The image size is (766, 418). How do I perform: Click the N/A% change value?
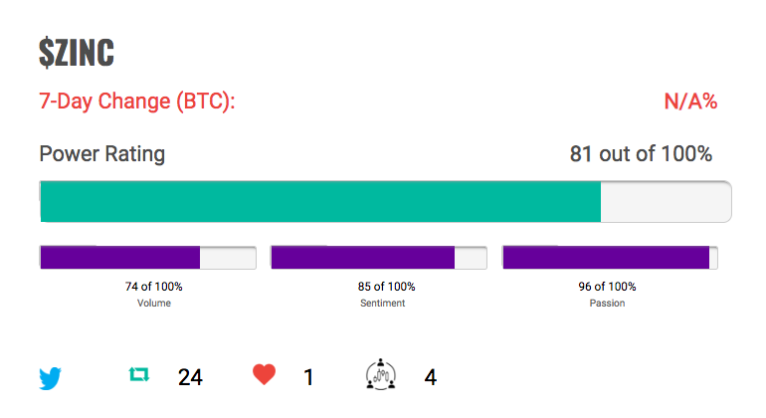click(690, 102)
